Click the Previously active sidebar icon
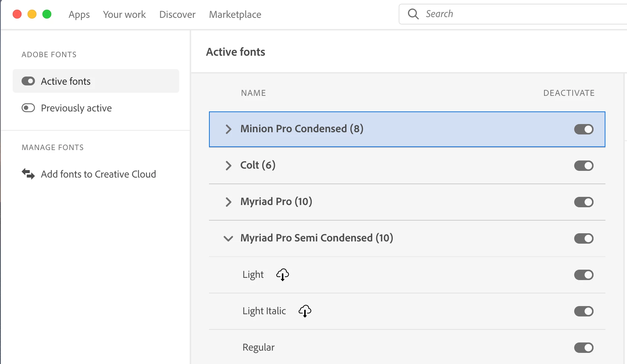This screenshot has height=364, width=627. [28, 108]
